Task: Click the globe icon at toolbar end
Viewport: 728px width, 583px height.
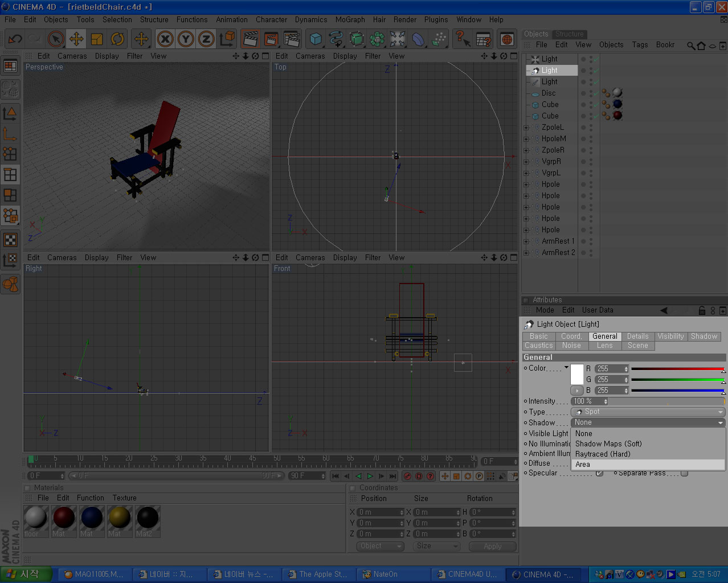Action: coord(507,39)
